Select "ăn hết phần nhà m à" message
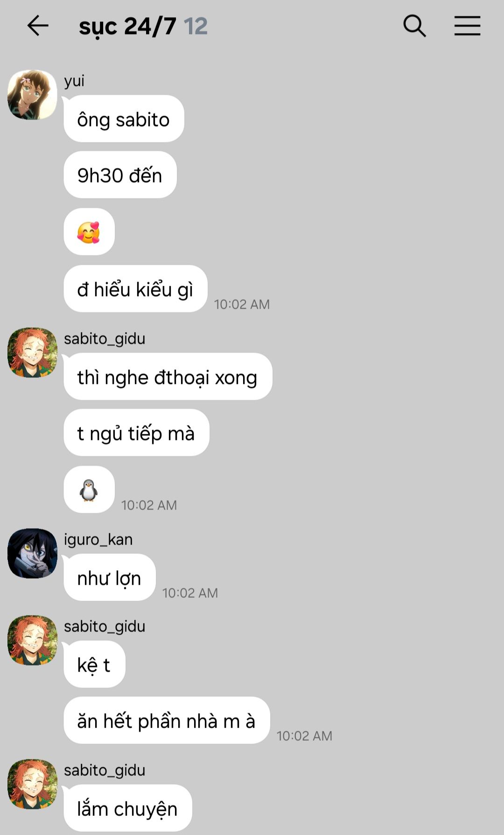The height and width of the screenshot is (835, 504). [167, 720]
